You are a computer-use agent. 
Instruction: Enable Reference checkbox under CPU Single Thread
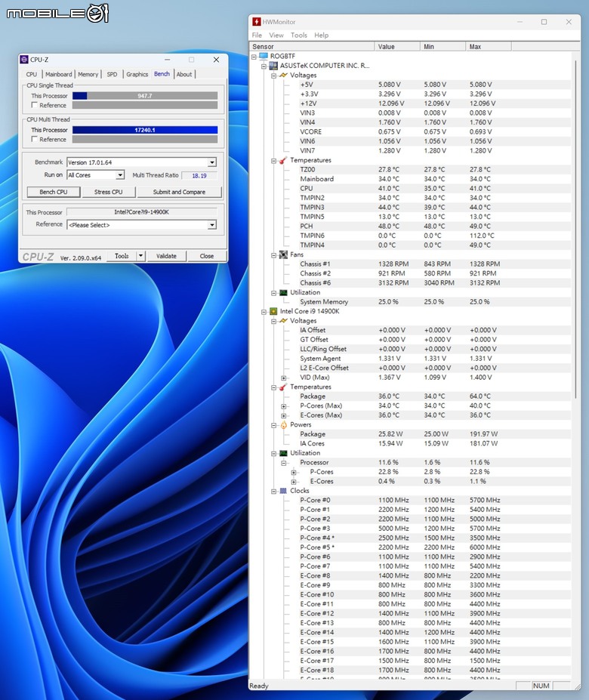(35, 105)
